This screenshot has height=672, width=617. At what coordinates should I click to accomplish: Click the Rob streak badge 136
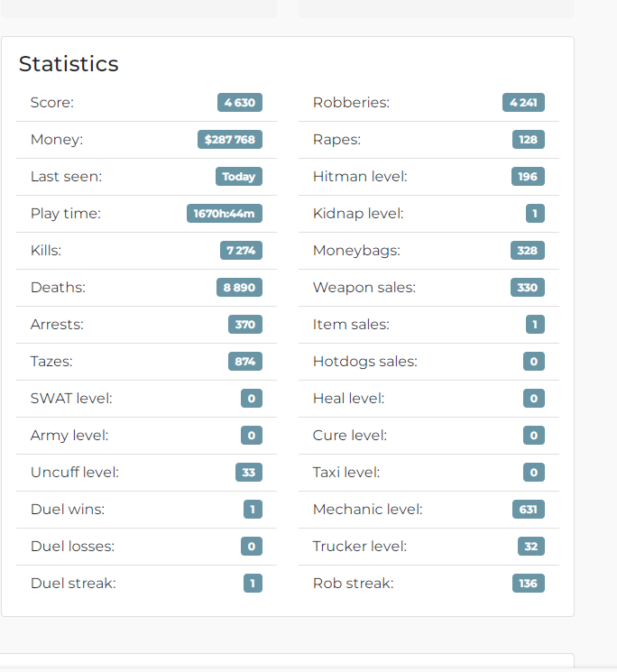529,583
